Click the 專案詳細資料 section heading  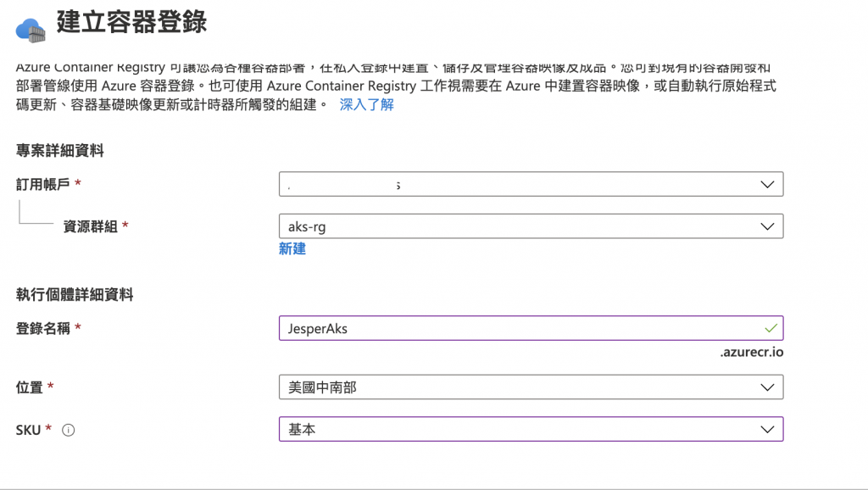[60, 151]
